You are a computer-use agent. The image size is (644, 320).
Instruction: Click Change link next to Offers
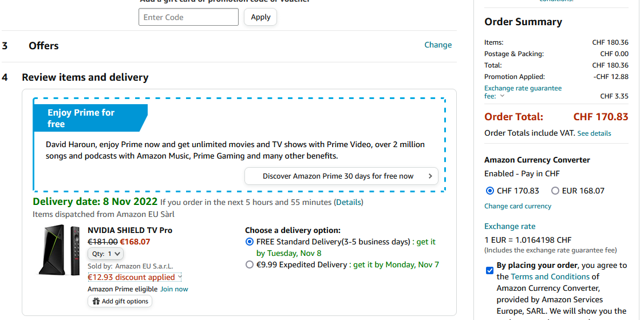click(438, 45)
